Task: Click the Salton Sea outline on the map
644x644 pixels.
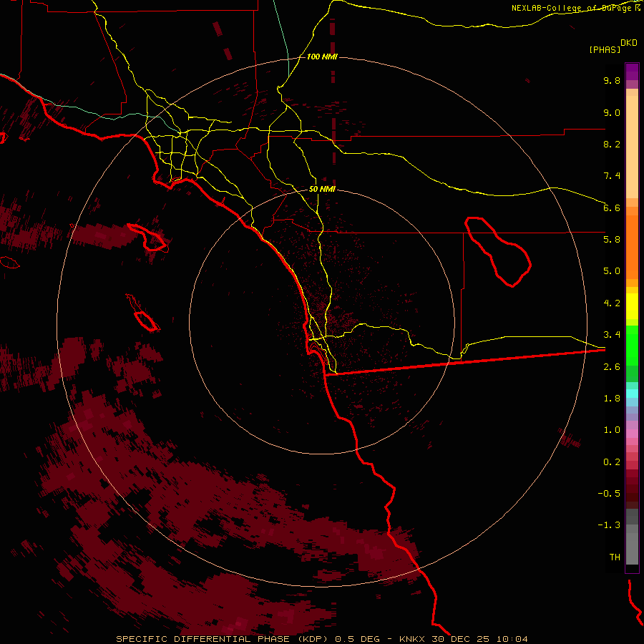Action: 498,251
